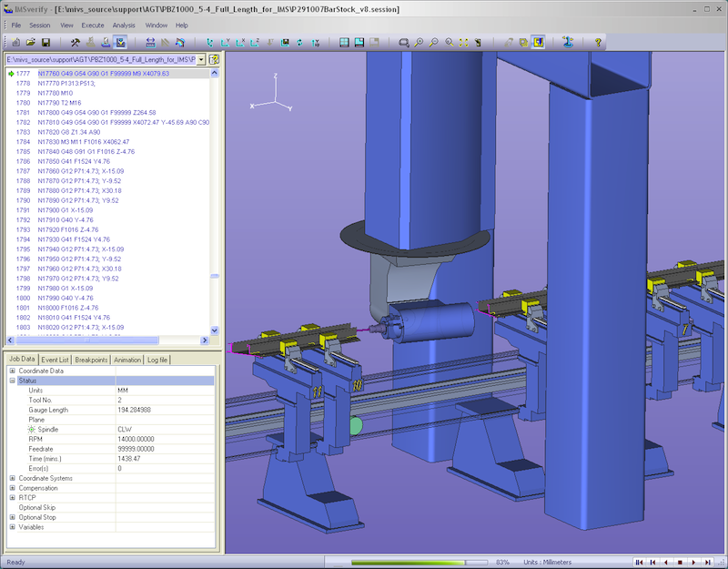Image resolution: width=728 pixels, height=569 pixels.
Task: Click the Open file folder icon
Action: point(31,42)
